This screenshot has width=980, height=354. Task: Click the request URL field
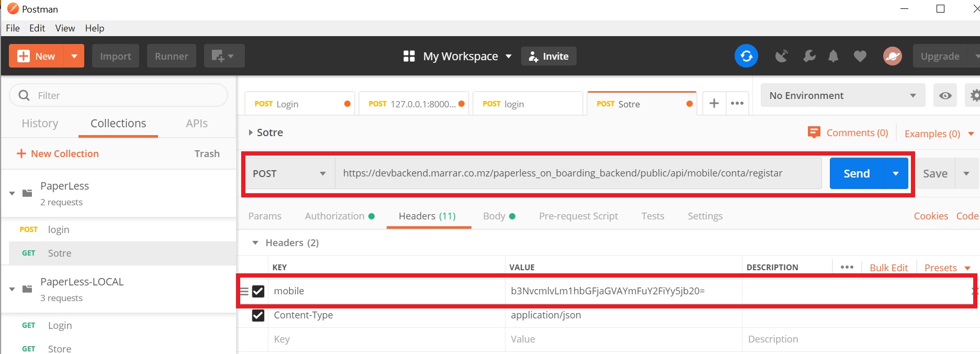tap(578, 173)
